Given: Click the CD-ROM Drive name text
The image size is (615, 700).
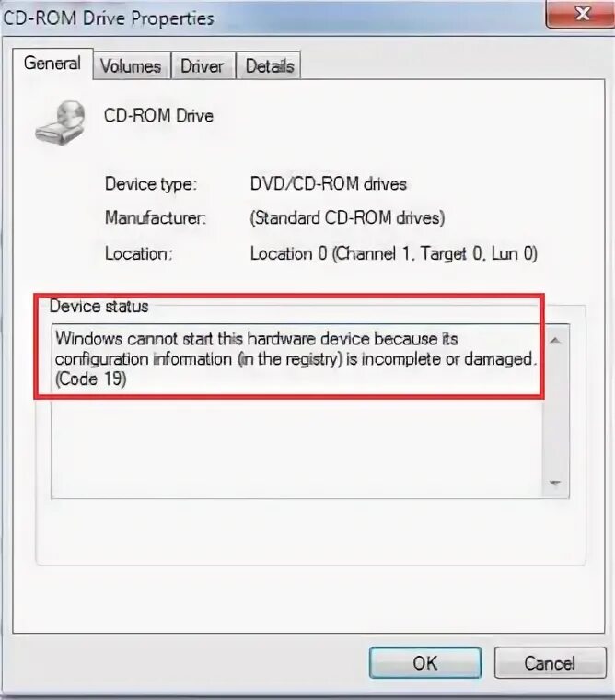Looking at the screenshot, I should click(x=158, y=116).
